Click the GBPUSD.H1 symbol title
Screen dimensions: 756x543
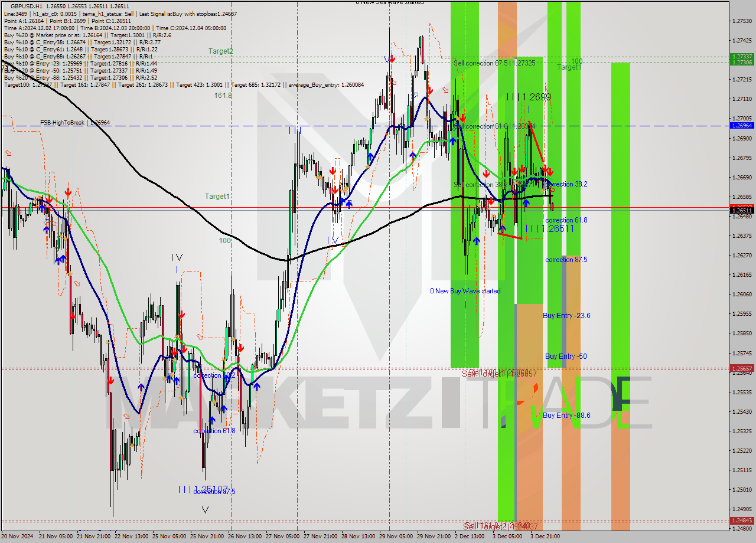pos(27,6)
